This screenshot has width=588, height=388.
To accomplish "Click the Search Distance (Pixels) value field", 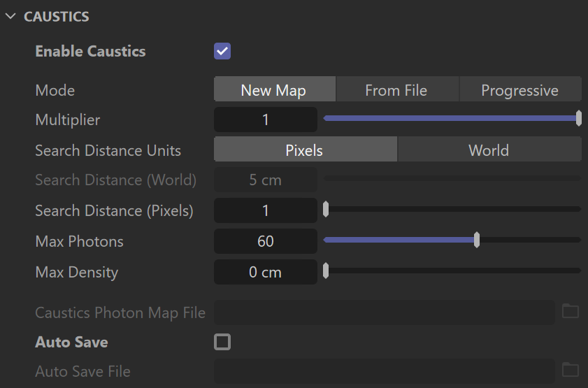I will [266, 210].
